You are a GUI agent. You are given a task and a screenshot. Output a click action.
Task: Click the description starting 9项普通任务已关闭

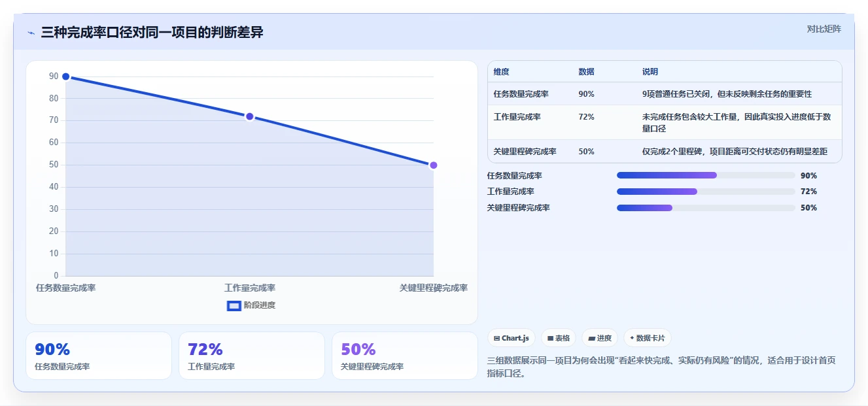coord(727,94)
